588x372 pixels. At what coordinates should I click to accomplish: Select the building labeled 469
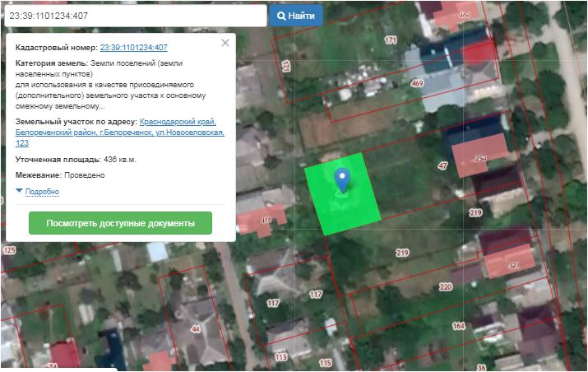418,83
